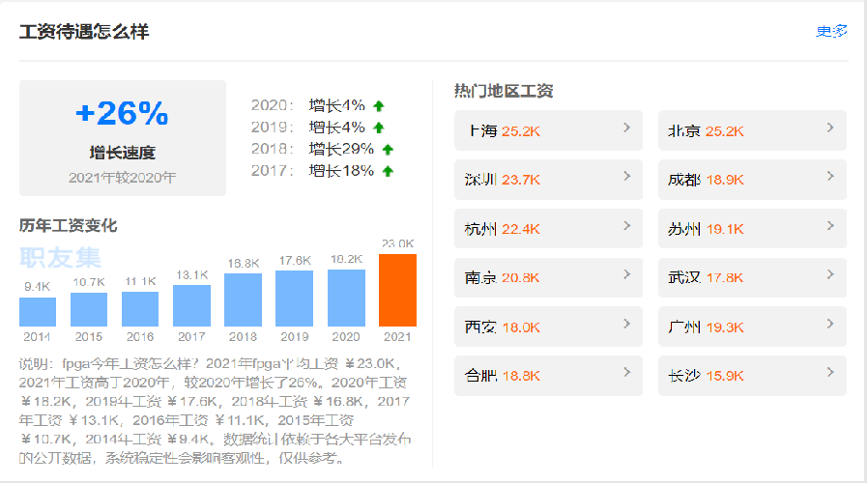Click the 长沙 15.9K text
868x484 pixels.
coord(706,376)
